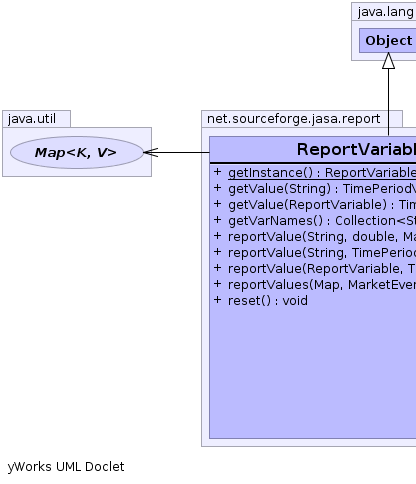
Task: Click reportValue(ReportVariable method entry
Action: click(322, 269)
